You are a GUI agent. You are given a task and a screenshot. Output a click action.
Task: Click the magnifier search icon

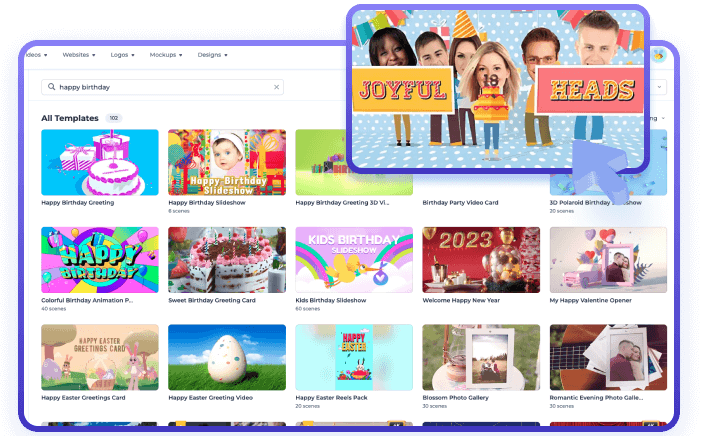[51, 87]
